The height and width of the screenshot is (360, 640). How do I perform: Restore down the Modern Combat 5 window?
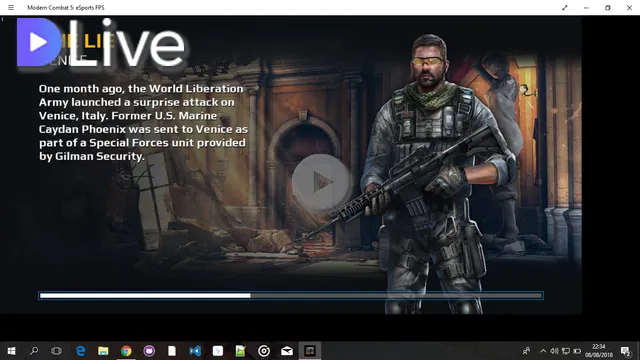(608, 8)
